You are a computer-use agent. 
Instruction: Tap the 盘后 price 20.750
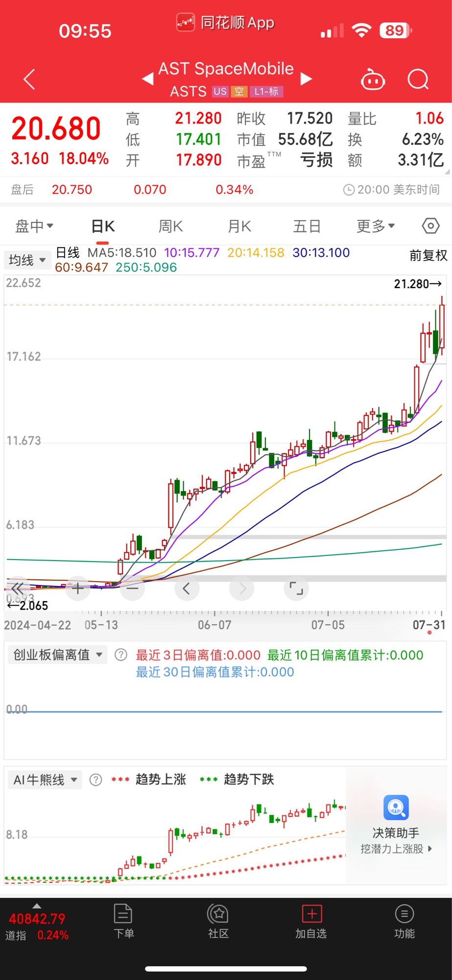pos(72,190)
